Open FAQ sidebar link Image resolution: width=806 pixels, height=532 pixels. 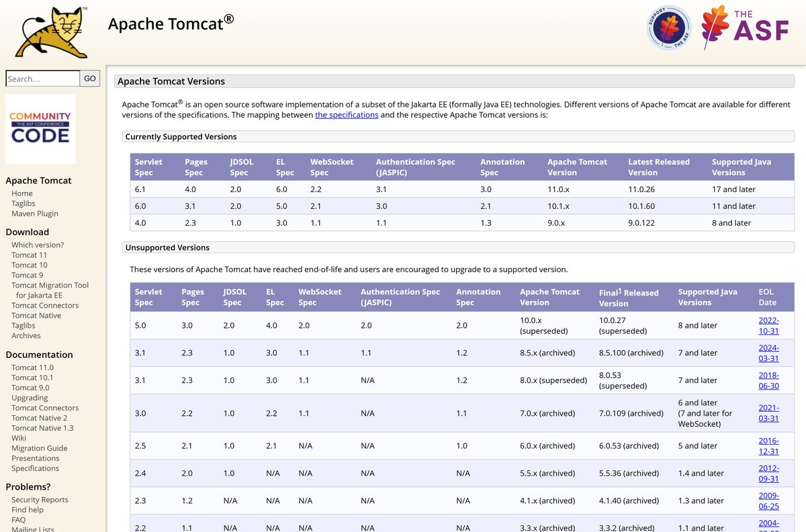(18, 520)
